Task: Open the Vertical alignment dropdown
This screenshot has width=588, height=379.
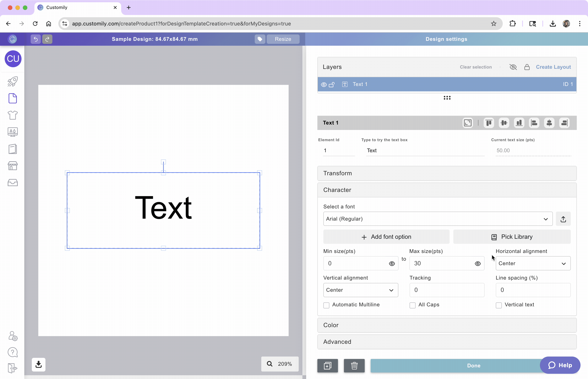Action: pos(360,290)
